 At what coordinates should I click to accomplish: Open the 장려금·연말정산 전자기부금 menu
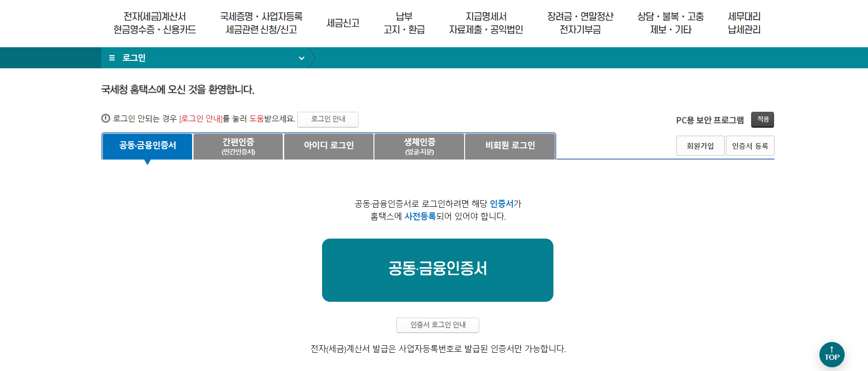point(580,23)
